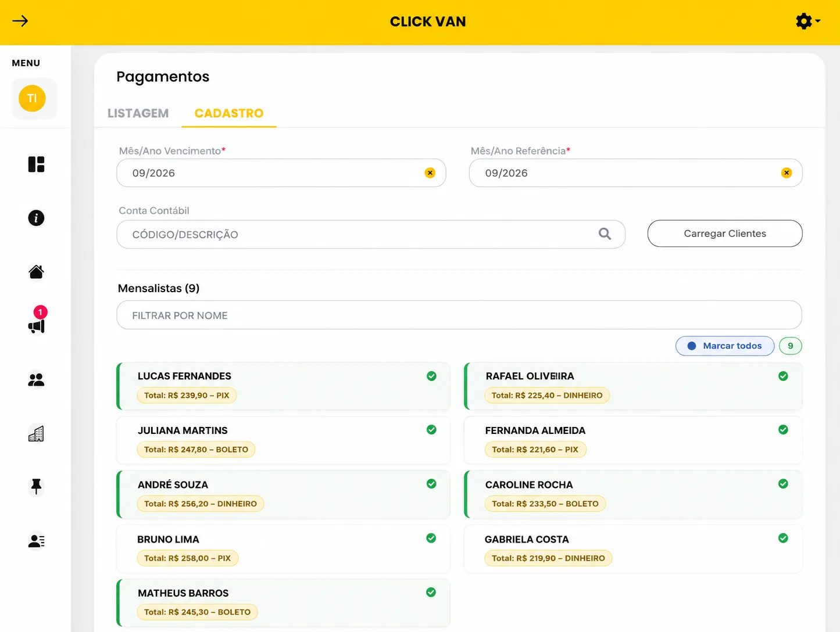Clear the Mês/Ano Vencimento field
Viewport: 840px width, 632px height.
pos(430,173)
